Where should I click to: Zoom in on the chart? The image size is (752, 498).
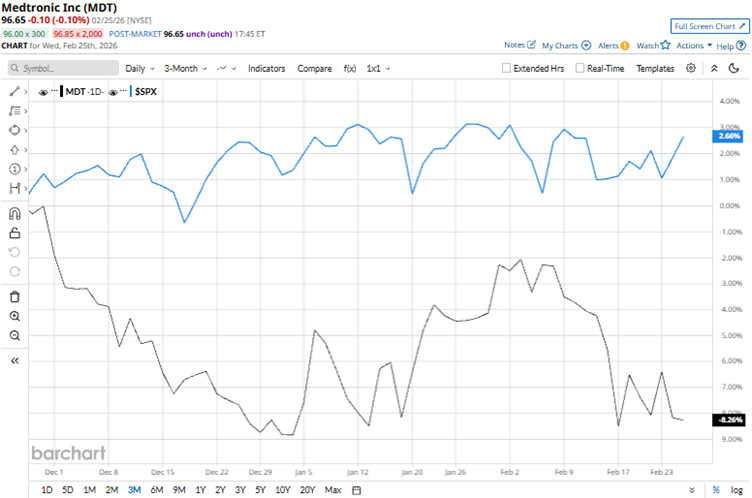point(15,316)
